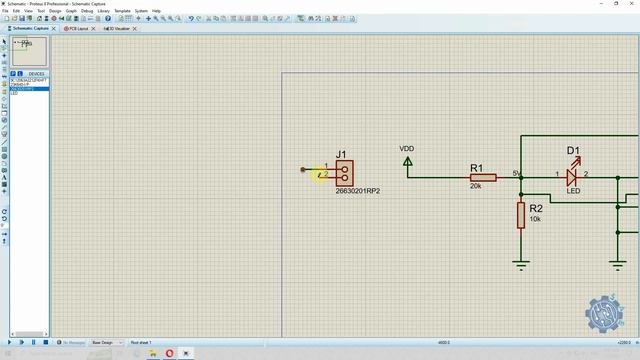640x360 pixels.
Task: Click the Copy to clipboard icon
Action: point(216,19)
